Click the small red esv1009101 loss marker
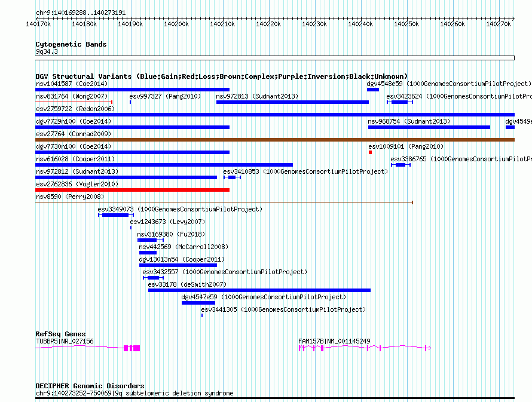The image size is (532, 402). pyautogui.click(x=370, y=152)
